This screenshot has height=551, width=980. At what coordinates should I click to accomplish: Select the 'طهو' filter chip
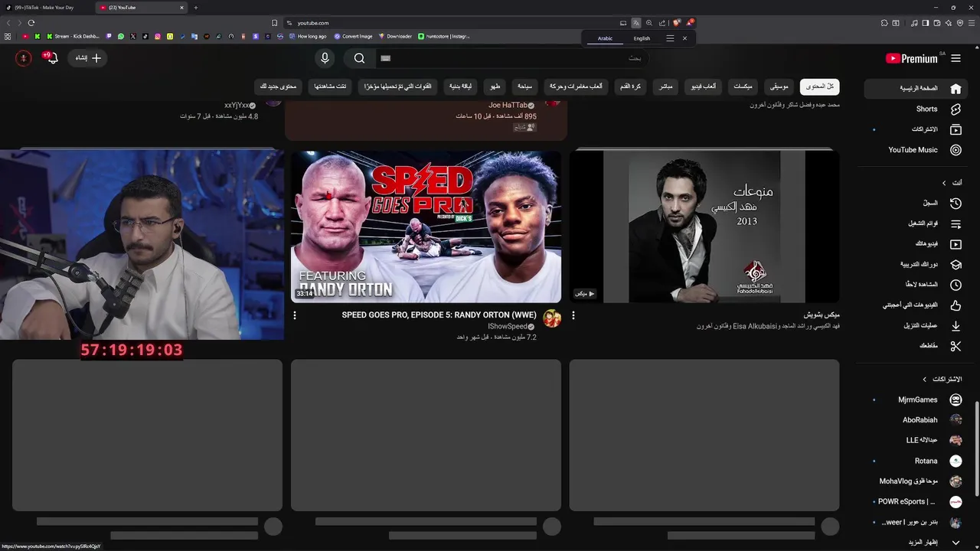pyautogui.click(x=495, y=86)
